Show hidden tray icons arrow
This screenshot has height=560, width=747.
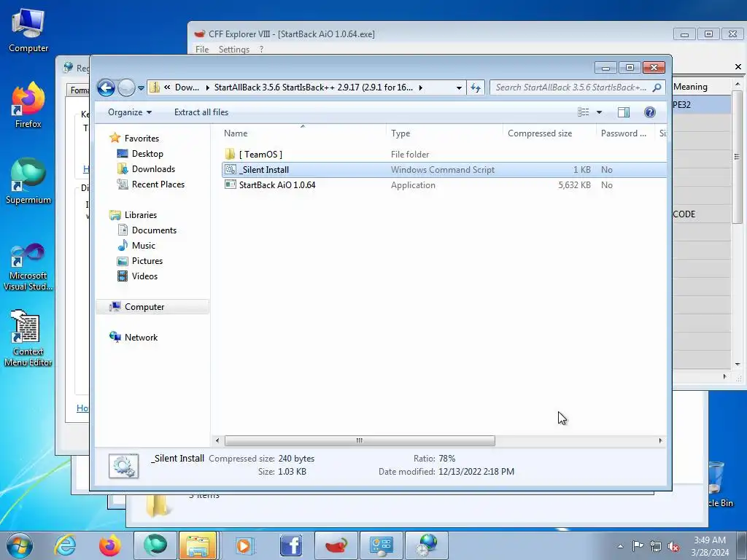coord(620,546)
